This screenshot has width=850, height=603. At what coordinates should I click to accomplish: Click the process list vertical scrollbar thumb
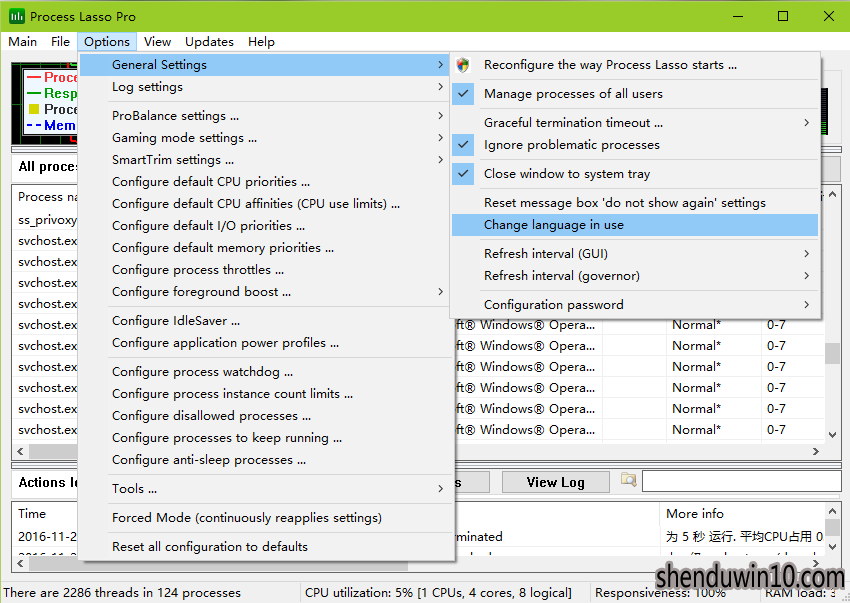833,354
